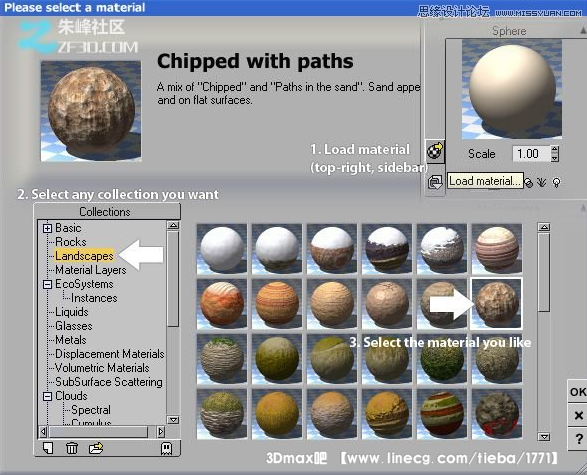
Task: Pick the dark purple snow-capped sphere thumbnail
Action: point(387,249)
